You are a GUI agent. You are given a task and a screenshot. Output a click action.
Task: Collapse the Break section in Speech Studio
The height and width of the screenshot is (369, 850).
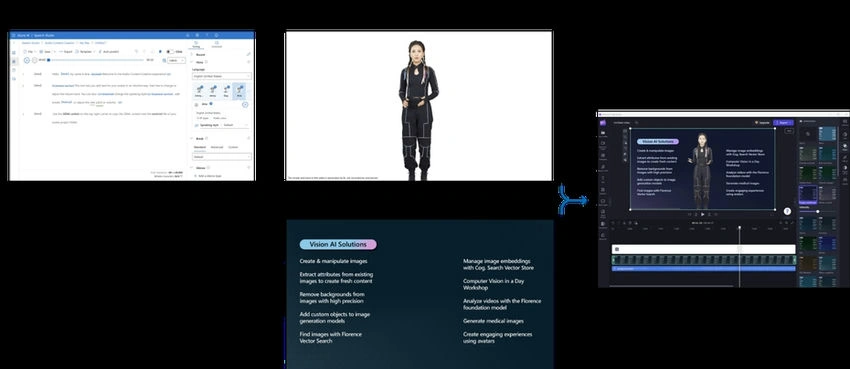pyautogui.click(x=192, y=138)
